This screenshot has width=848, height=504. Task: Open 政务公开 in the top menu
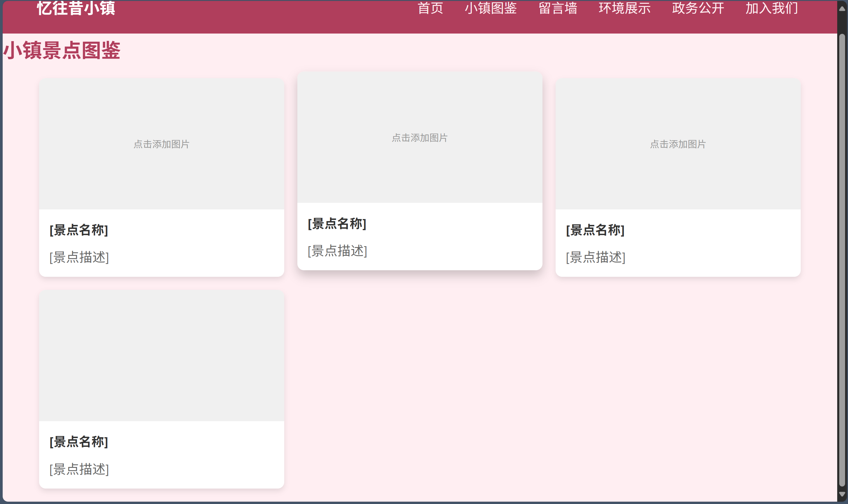698,8
